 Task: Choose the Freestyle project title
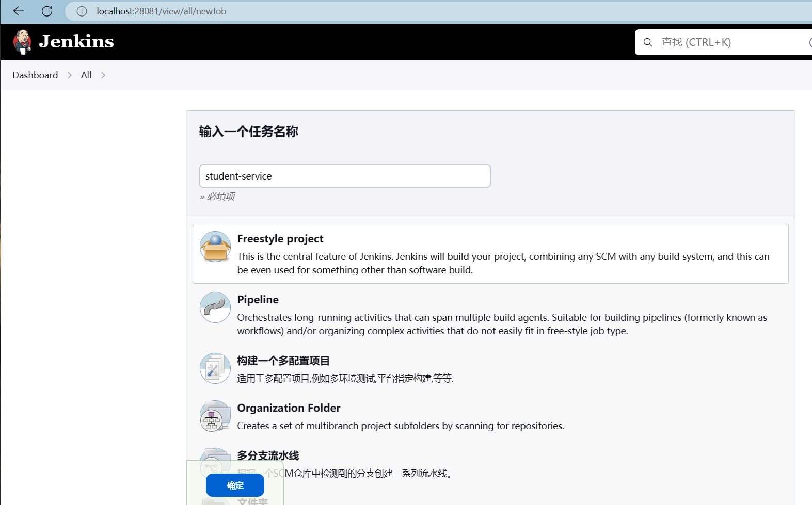coord(280,239)
